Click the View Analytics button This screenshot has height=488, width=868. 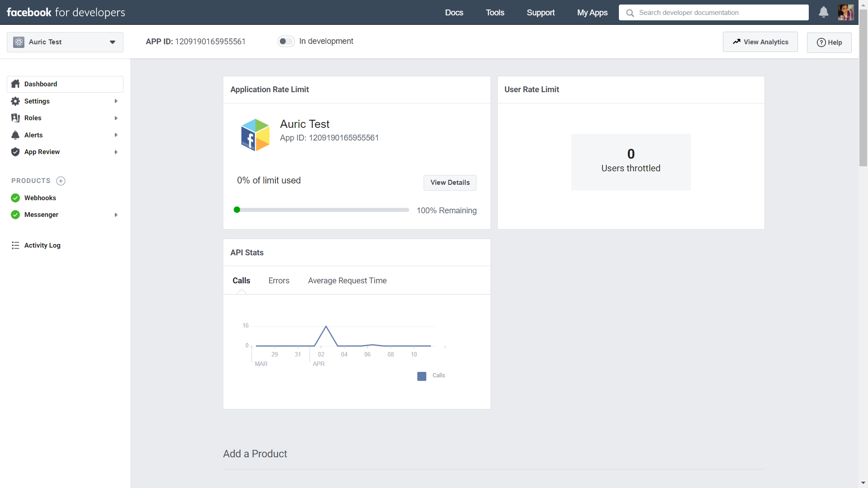(x=760, y=42)
